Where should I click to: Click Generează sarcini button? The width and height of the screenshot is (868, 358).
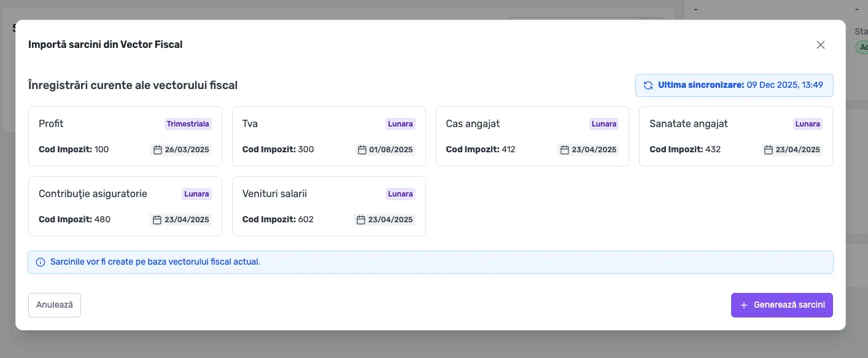[782, 305]
